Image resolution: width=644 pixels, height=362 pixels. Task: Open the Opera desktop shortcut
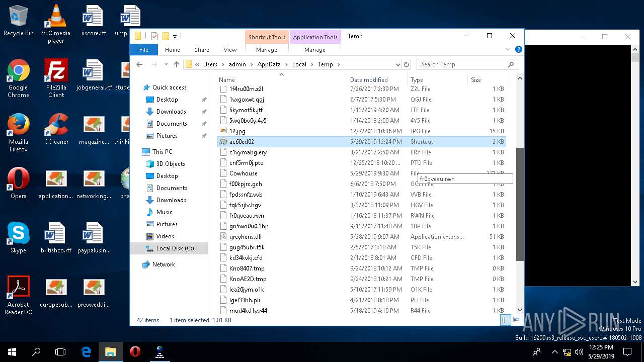(x=18, y=184)
